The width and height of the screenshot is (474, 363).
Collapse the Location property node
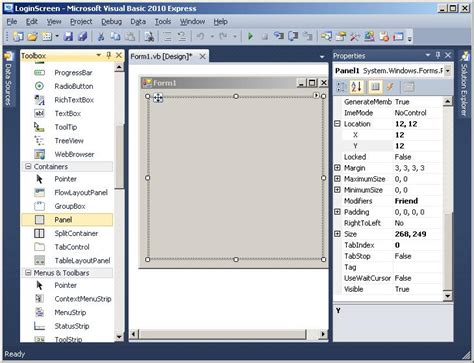[x=337, y=124]
